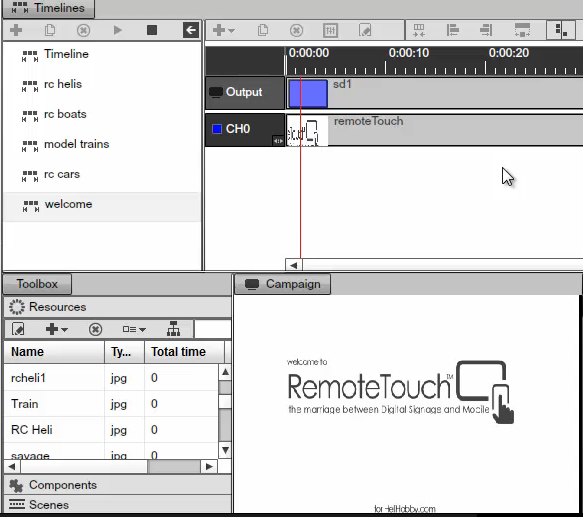Viewport: 583px width, 517px height.
Task: Stop timeline playback
Action: pyautogui.click(x=152, y=30)
